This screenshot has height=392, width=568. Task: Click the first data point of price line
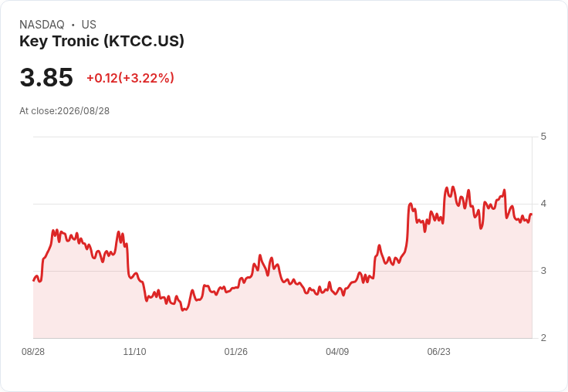33,280
